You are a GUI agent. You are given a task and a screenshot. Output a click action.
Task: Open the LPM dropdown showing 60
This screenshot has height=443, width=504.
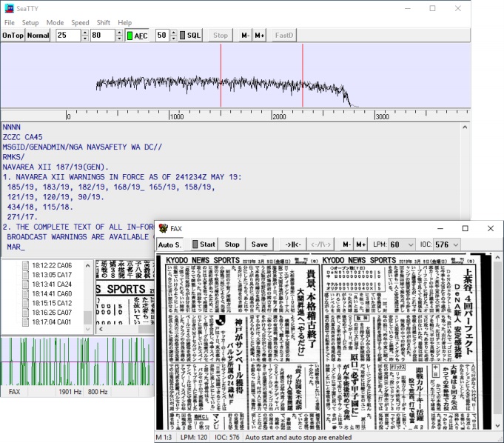tap(401, 244)
